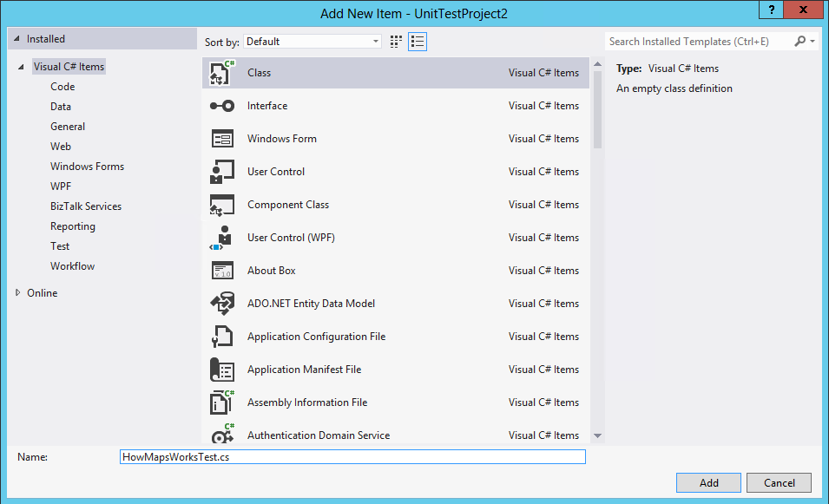Select the General category
The height and width of the screenshot is (504, 829).
tap(67, 127)
